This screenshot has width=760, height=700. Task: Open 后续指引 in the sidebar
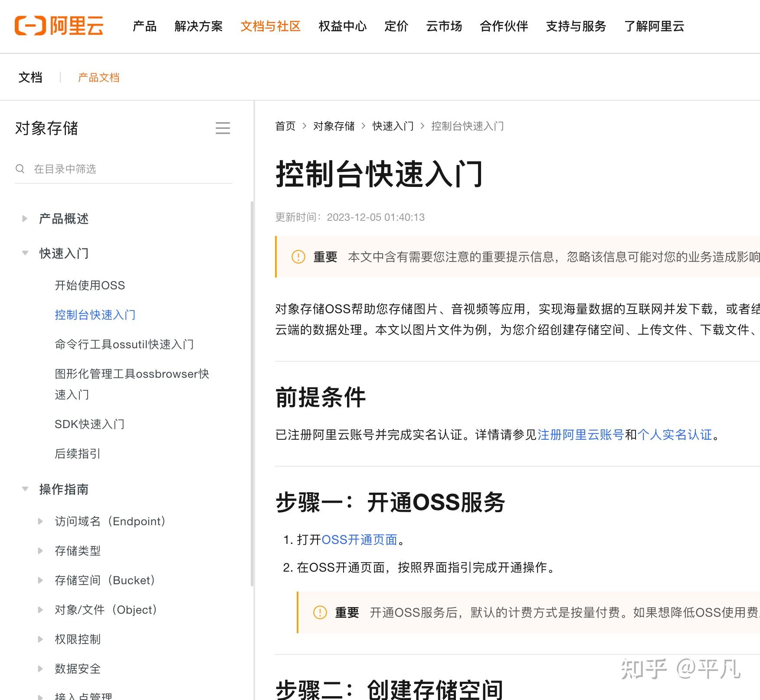click(78, 453)
